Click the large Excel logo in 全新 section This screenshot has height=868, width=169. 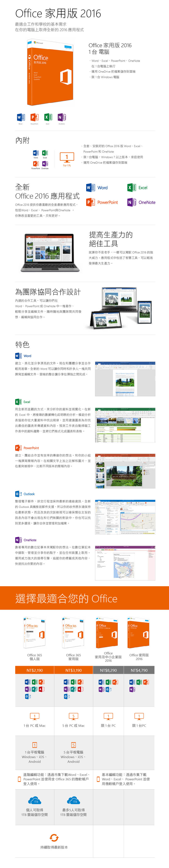tap(131, 188)
